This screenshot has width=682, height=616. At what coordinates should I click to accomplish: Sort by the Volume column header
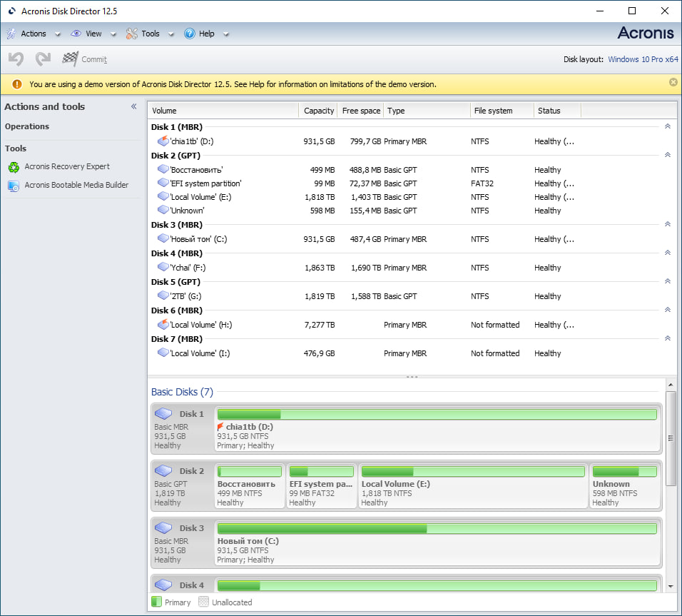223,111
